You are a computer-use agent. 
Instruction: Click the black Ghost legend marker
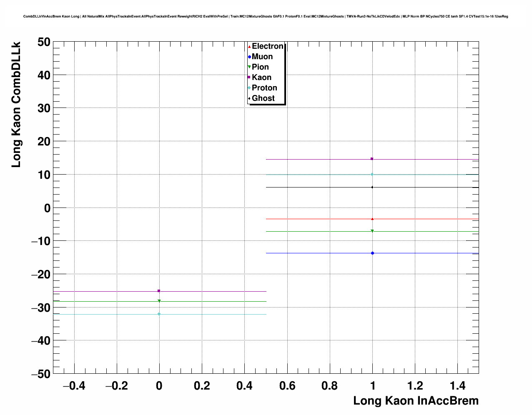pos(249,98)
